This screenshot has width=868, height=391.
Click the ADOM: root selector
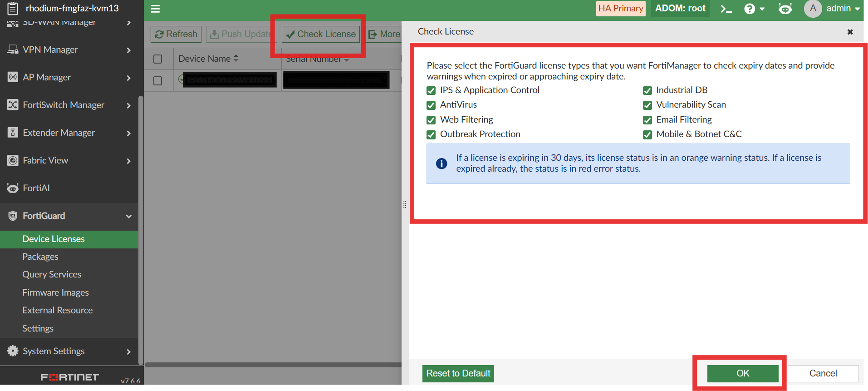(x=680, y=9)
